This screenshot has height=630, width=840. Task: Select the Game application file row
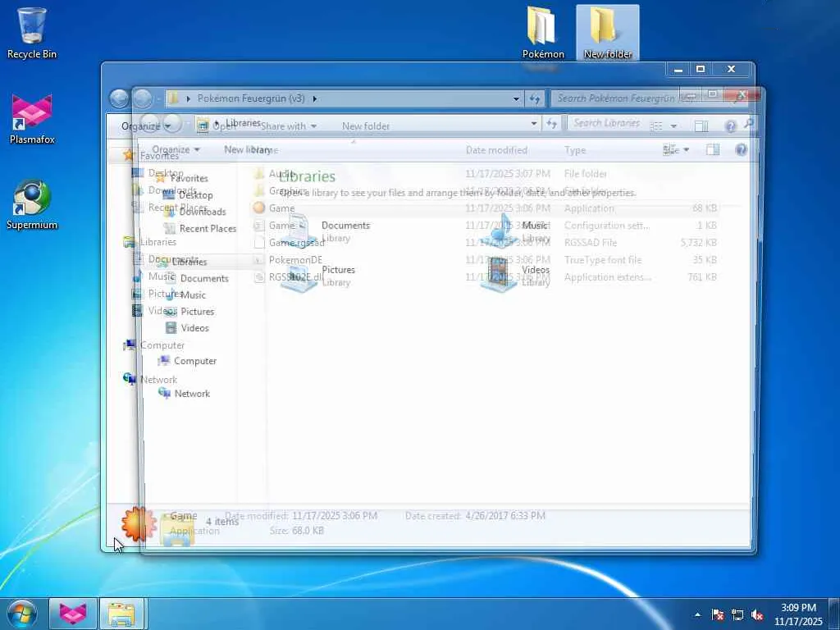(x=485, y=208)
